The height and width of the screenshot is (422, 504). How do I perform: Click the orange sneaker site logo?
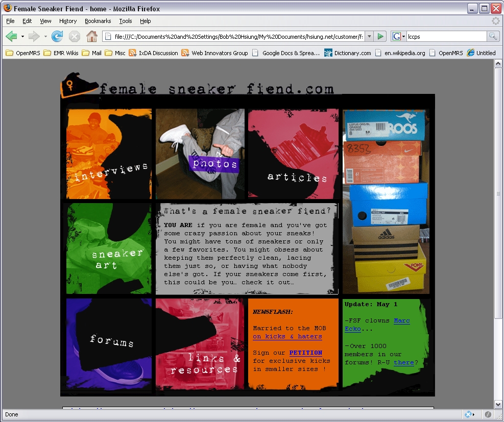[78, 85]
